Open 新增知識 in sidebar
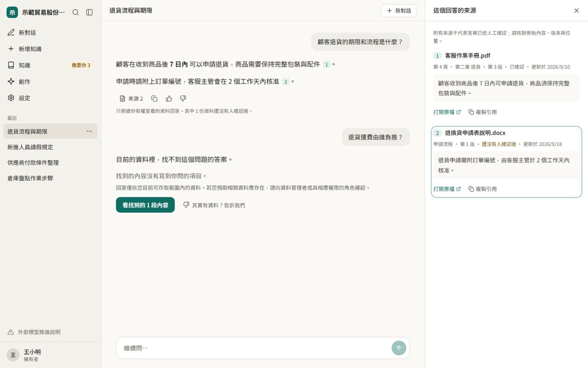The image size is (588, 368). point(50,49)
